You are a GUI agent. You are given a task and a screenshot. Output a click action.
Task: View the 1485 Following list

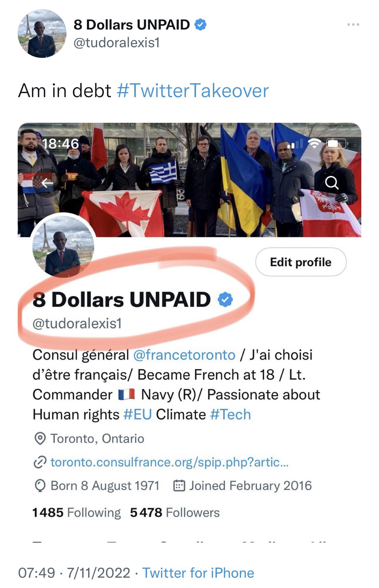[x=76, y=513]
